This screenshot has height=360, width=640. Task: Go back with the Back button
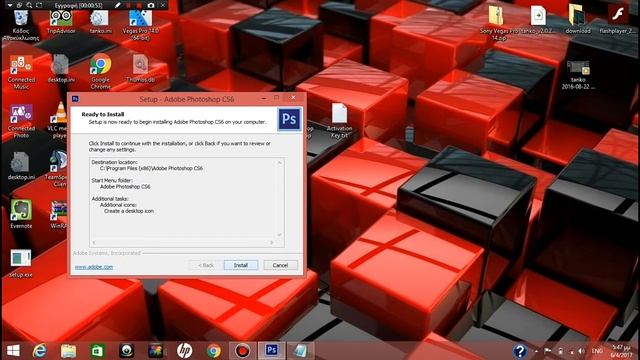click(206, 265)
